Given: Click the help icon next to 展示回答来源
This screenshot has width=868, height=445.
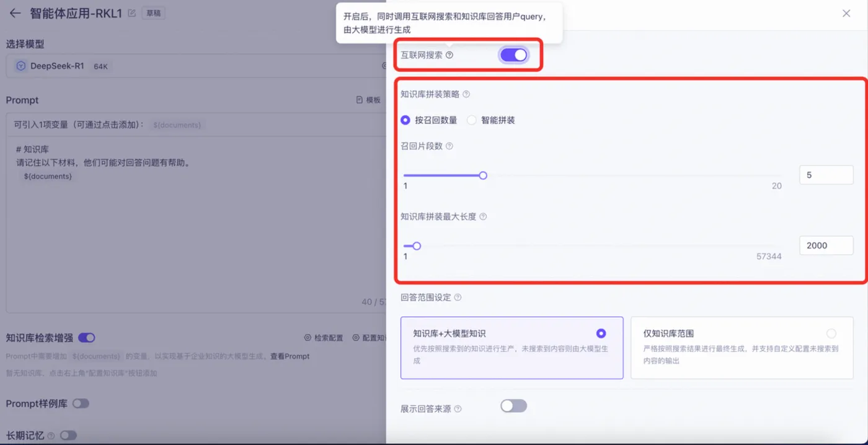Looking at the screenshot, I should click(458, 409).
